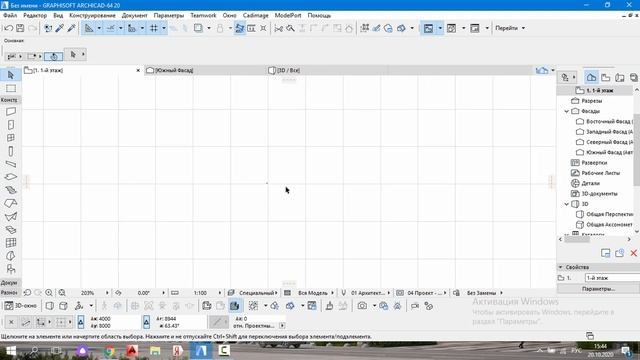
Task: Click the Undo arrow icon
Action: click(x=8, y=28)
